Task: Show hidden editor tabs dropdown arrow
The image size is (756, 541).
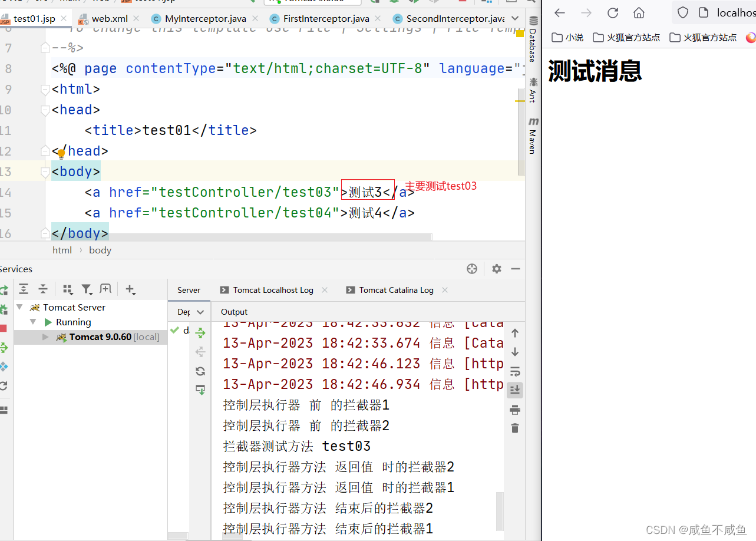Action: 516,19
